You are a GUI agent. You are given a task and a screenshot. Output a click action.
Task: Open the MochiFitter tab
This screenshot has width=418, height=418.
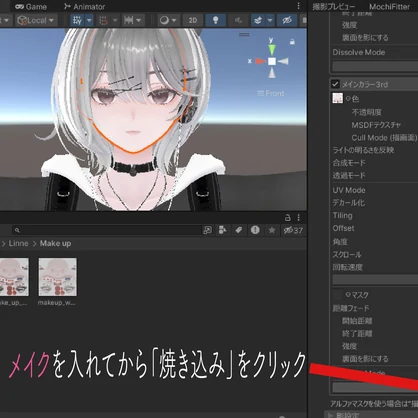(389, 7)
